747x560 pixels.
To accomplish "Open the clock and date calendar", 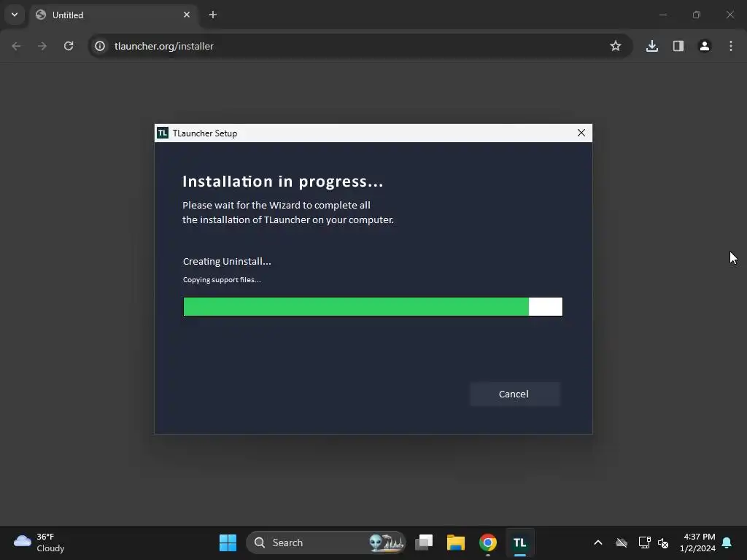I will click(x=698, y=542).
